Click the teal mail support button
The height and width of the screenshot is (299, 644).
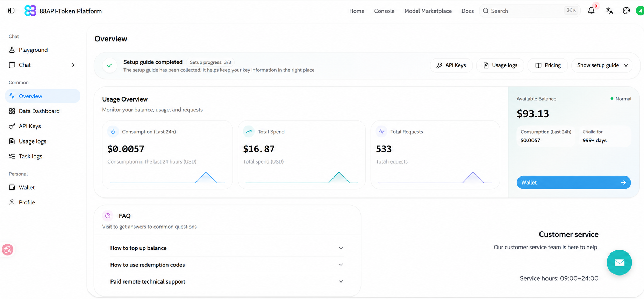coord(619,263)
